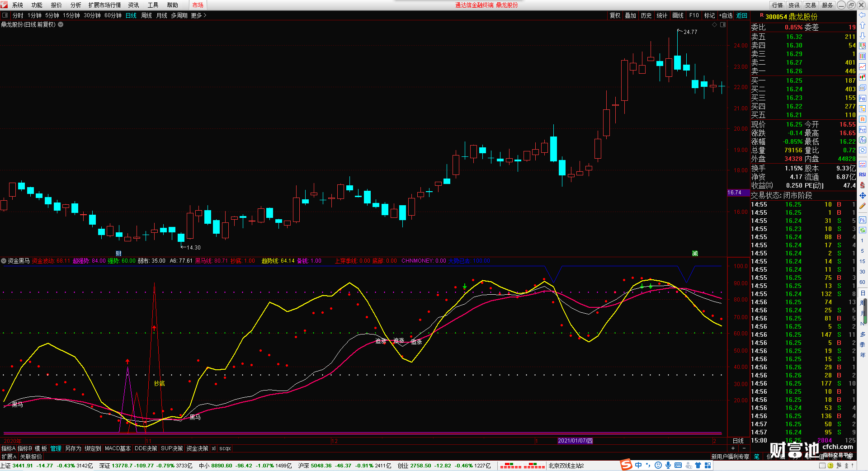The image size is (868, 471).
Task: Click the colored grid list sidebar icon
Action: [x=862, y=57]
